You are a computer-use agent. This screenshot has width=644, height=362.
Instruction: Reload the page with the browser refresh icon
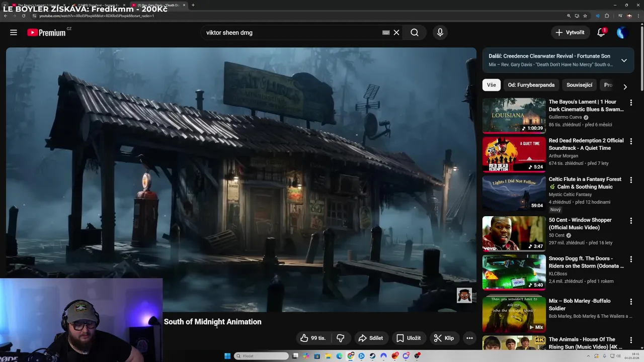pos(24,16)
